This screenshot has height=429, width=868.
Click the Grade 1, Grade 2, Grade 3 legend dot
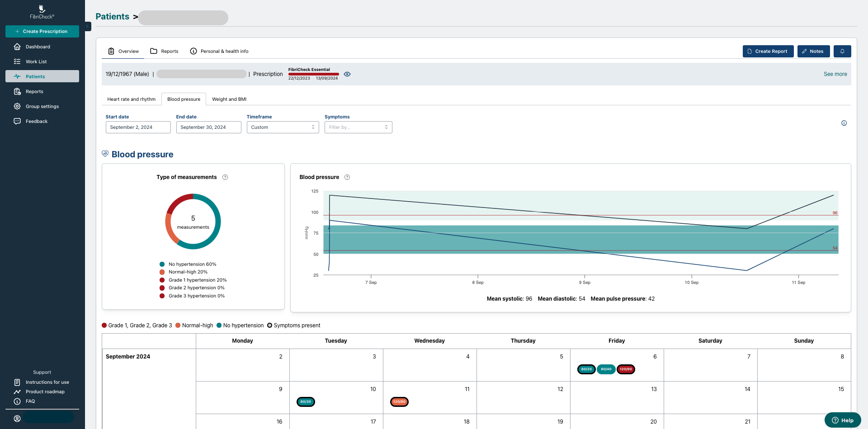pyautogui.click(x=104, y=325)
